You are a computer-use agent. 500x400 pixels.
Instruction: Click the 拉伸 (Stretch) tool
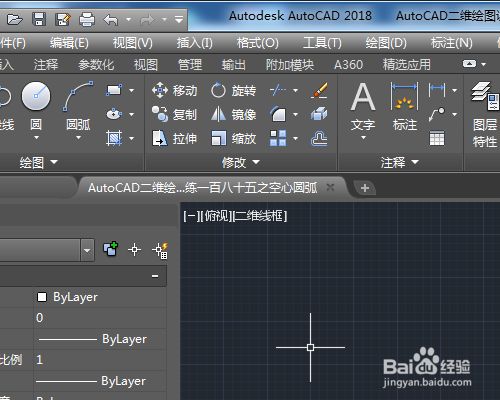pyautogui.click(x=174, y=138)
